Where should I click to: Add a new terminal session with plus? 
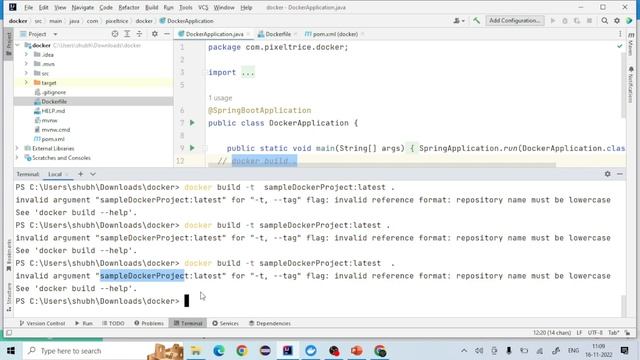[x=80, y=174]
